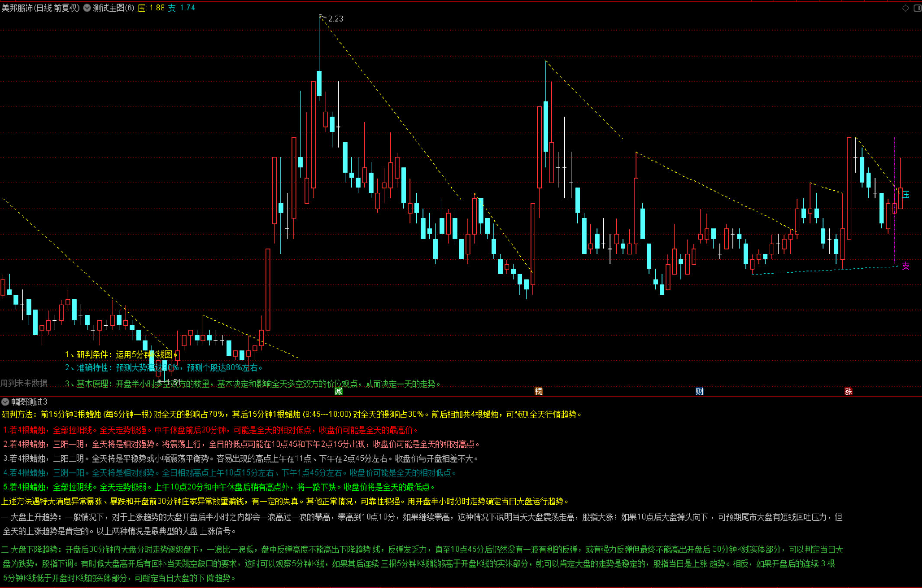Toggle the side panel layout icon
Screen dimensions: 922x588
[917, 8]
